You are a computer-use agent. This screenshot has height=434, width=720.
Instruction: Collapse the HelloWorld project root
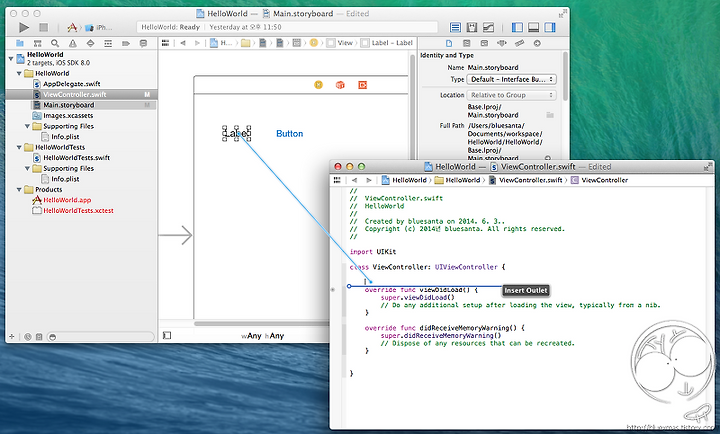11,59
